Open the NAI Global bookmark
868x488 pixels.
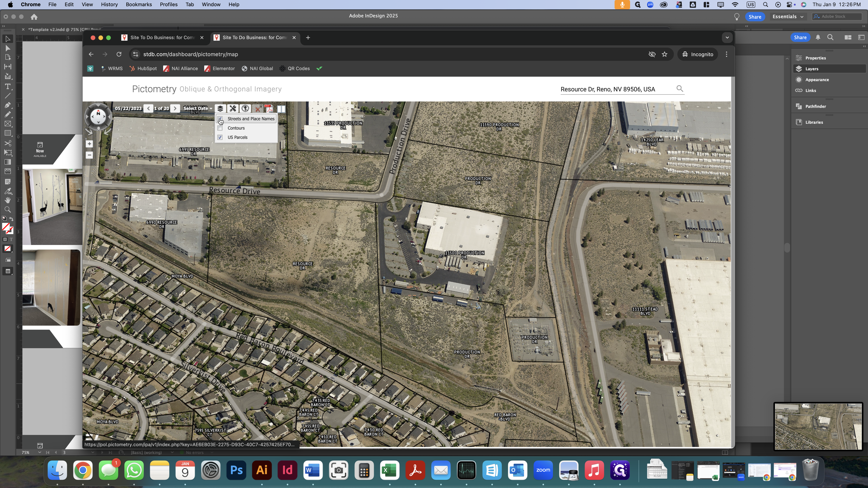point(257,68)
